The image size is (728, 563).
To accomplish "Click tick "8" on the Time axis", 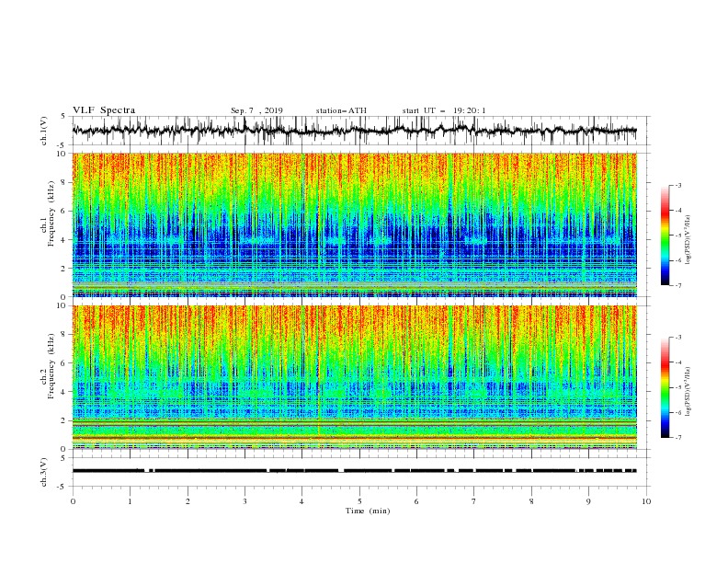I will tap(531, 501).
